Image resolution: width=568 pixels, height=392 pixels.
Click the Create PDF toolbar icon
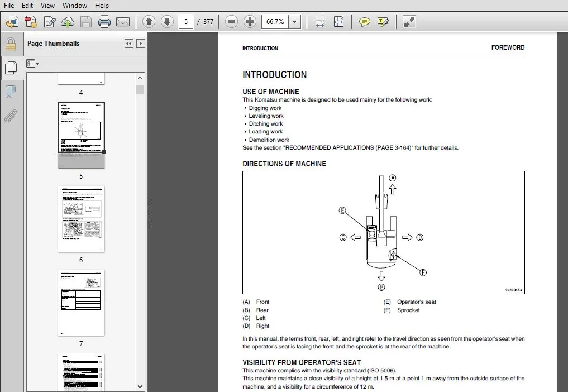pyautogui.click(x=30, y=22)
